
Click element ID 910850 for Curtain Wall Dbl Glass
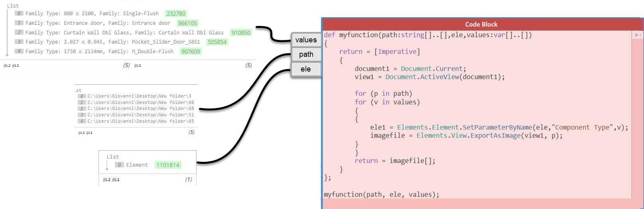[241, 33]
